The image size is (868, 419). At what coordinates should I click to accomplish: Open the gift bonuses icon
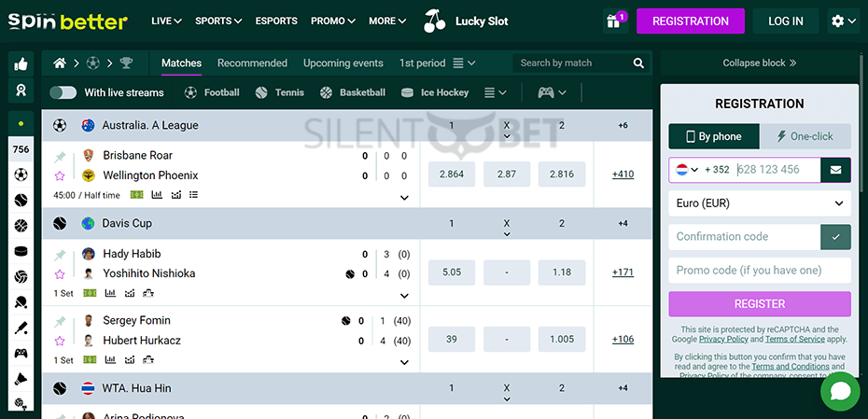(x=615, y=21)
